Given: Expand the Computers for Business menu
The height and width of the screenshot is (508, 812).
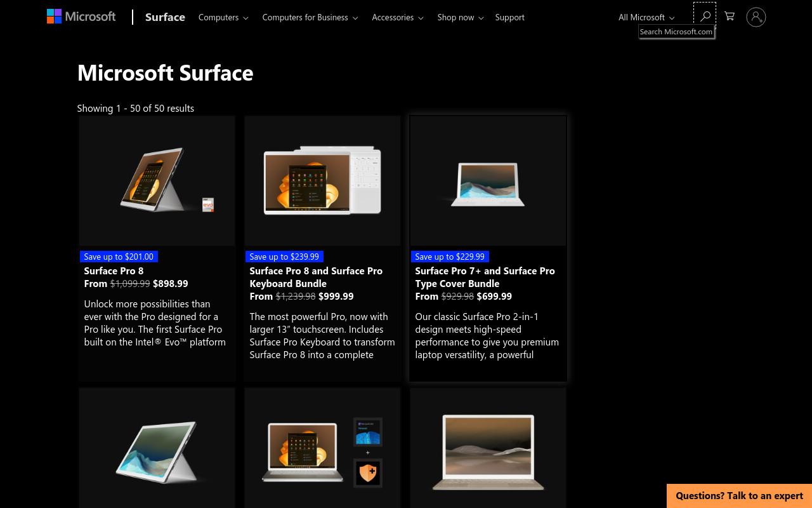Looking at the screenshot, I should pyautogui.click(x=310, y=17).
